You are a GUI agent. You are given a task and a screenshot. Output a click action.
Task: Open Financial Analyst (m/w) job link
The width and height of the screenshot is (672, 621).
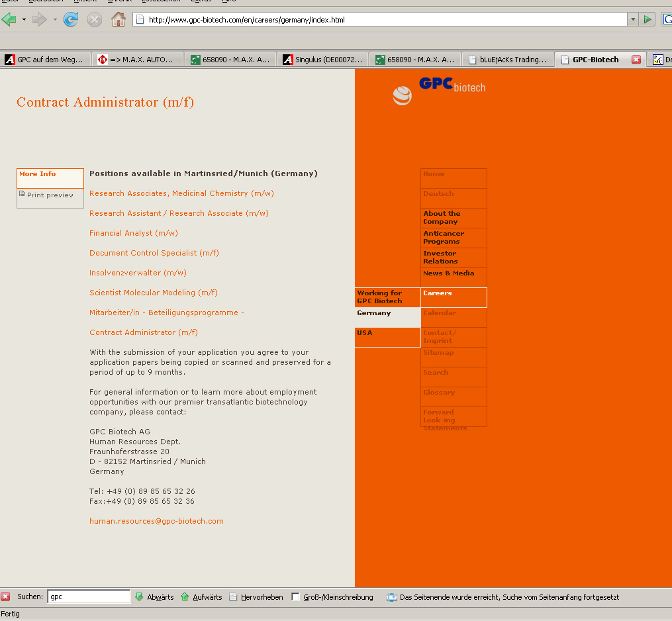point(133,233)
